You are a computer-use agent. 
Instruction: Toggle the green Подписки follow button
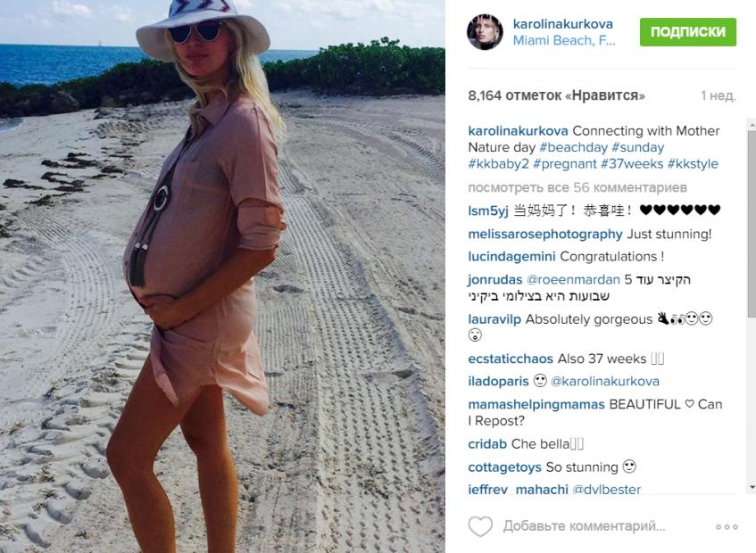pos(688,32)
